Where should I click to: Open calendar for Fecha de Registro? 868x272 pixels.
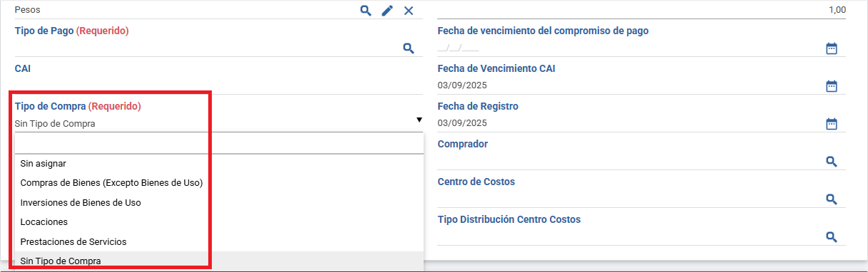pos(831,124)
